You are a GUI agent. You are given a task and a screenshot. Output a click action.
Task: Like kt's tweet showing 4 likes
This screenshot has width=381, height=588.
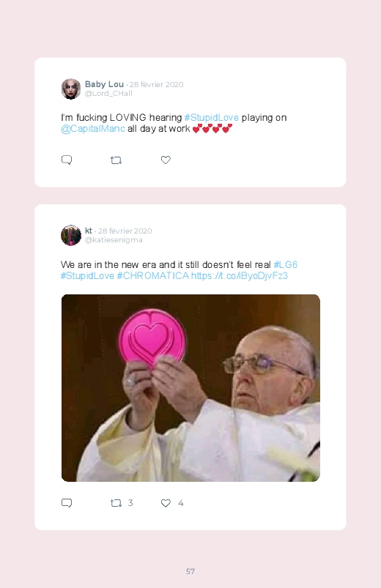coord(166,503)
